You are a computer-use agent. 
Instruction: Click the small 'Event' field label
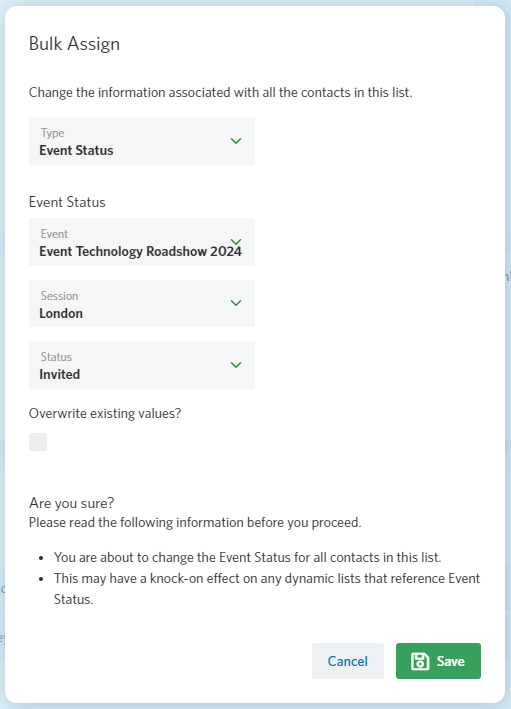pyautogui.click(x=54, y=234)
